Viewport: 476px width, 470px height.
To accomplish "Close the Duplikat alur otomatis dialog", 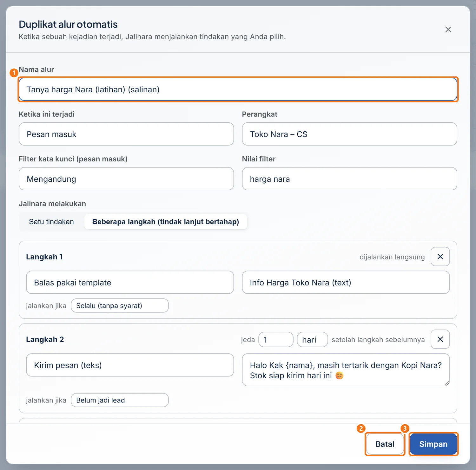I will point(448,29).
